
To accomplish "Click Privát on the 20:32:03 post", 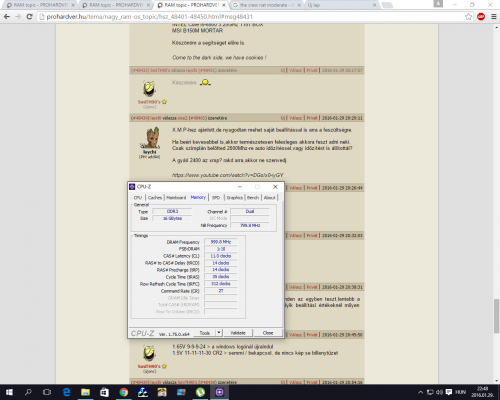I will point(312,236).
